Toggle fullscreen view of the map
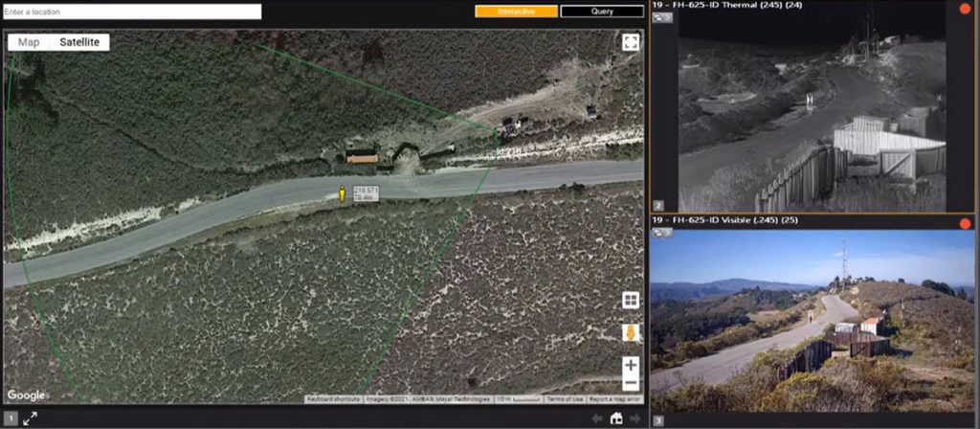Screen dimensions: 980x429 click(x=630, y=42)
